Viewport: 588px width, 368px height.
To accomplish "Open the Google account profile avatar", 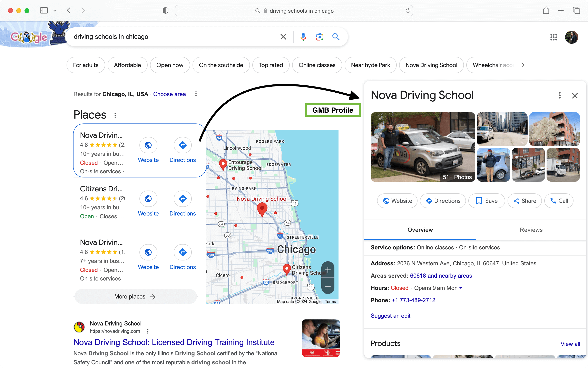I will tap(571, 37).
